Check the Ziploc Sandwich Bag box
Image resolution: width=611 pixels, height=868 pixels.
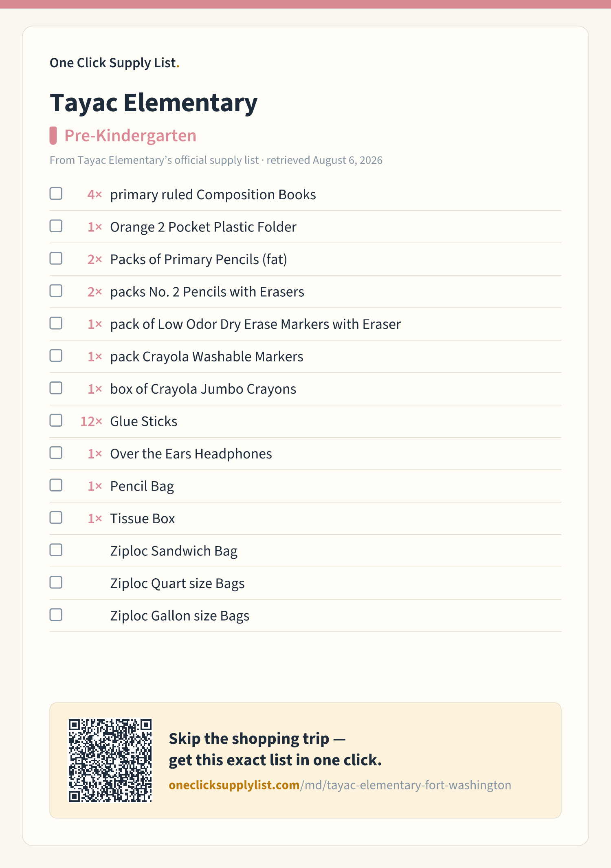(56, 550)
